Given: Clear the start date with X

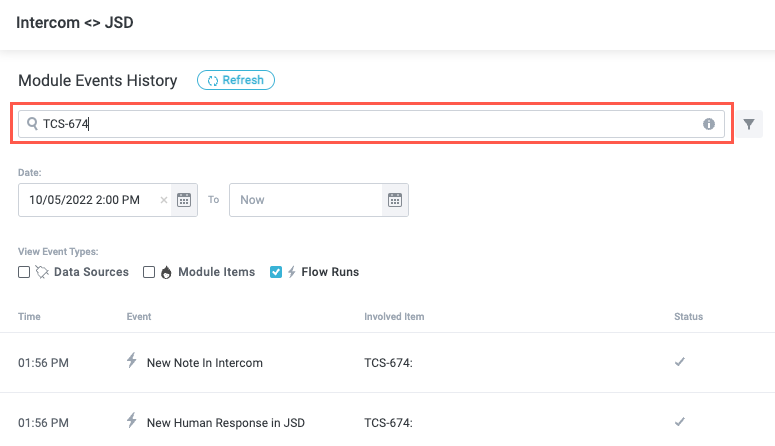Looking at the screenshot, I should point(164,200).
